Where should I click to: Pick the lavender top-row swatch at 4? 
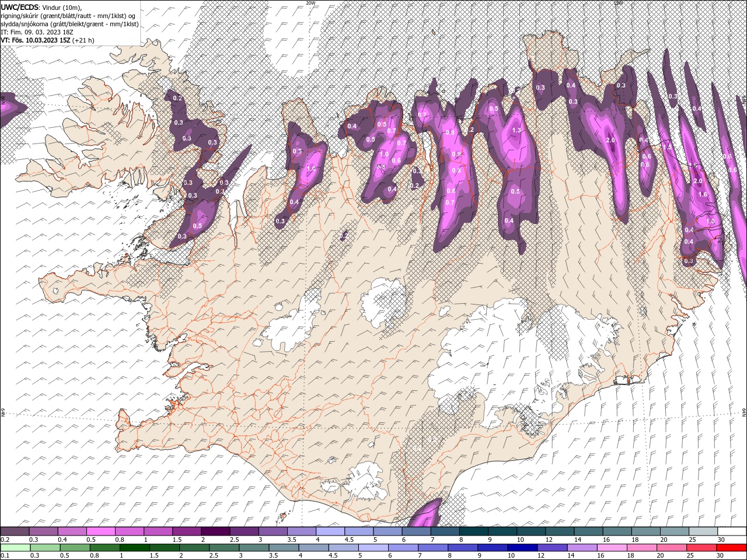pyautogui.click(x=330, y=531)
